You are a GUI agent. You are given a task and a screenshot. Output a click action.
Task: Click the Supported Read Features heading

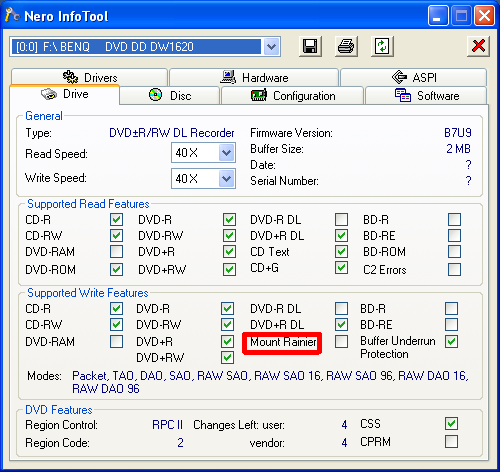[88, 204]
